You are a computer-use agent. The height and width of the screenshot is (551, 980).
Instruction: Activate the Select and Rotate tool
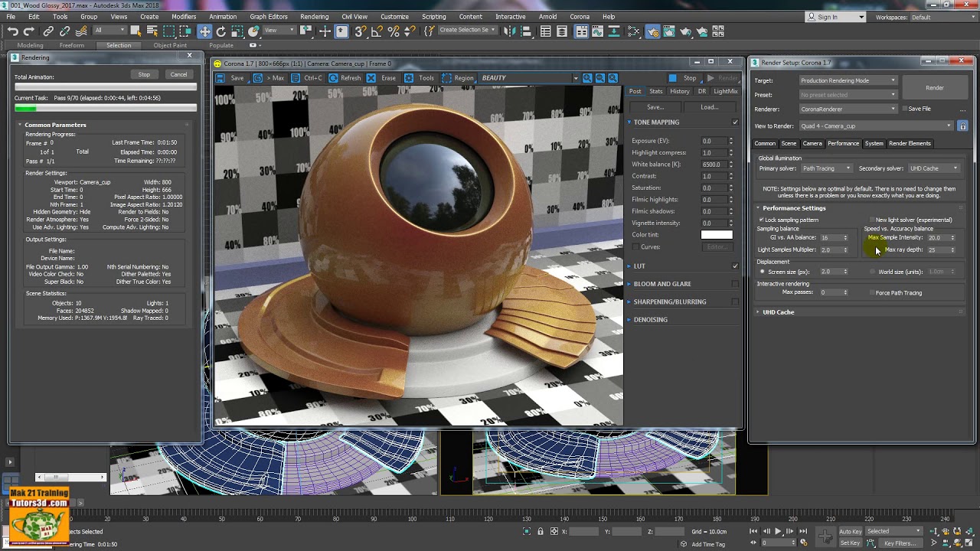221,31
